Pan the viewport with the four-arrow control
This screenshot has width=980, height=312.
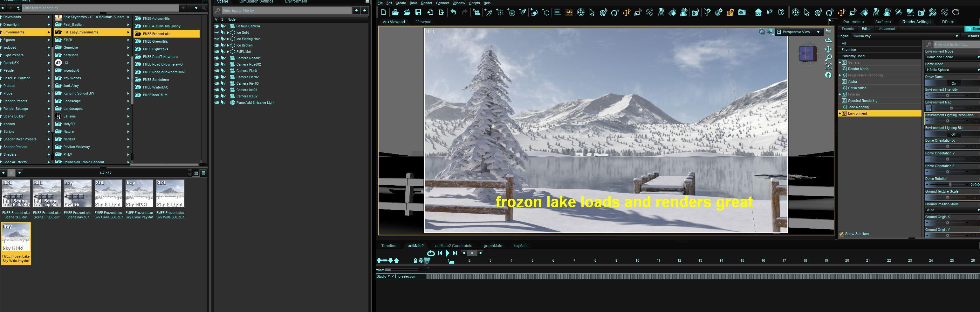828,49
